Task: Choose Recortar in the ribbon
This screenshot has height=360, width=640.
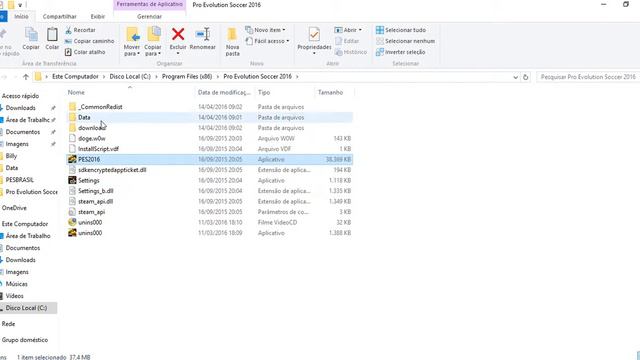Action: tap(80, 30)
